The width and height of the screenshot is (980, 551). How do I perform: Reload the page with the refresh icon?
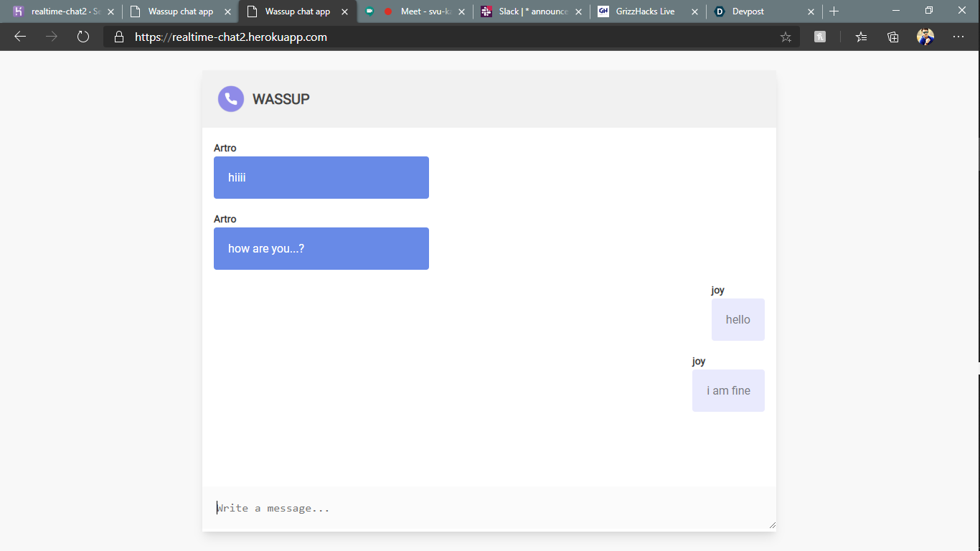pos(83,37)
